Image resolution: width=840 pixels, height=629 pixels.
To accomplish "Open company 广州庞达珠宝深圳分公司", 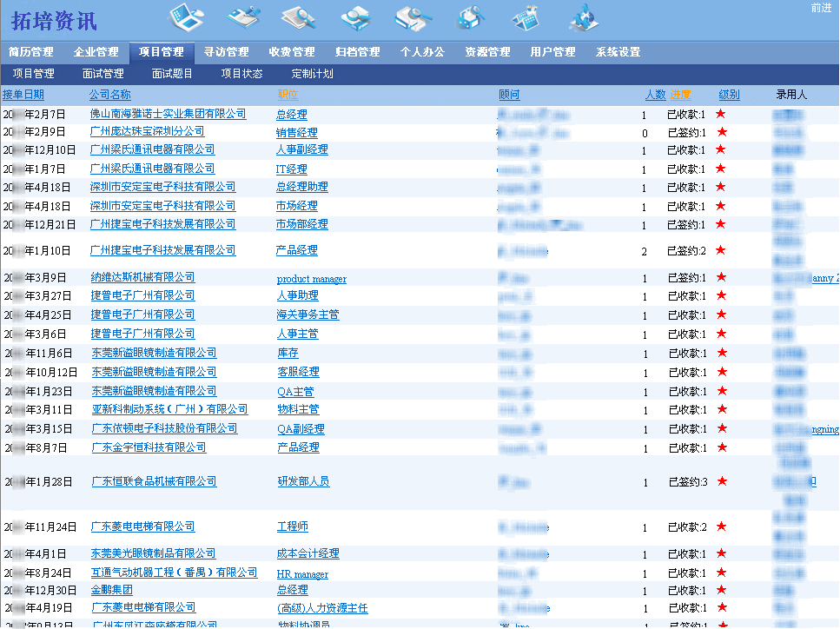I will (148, 131).
